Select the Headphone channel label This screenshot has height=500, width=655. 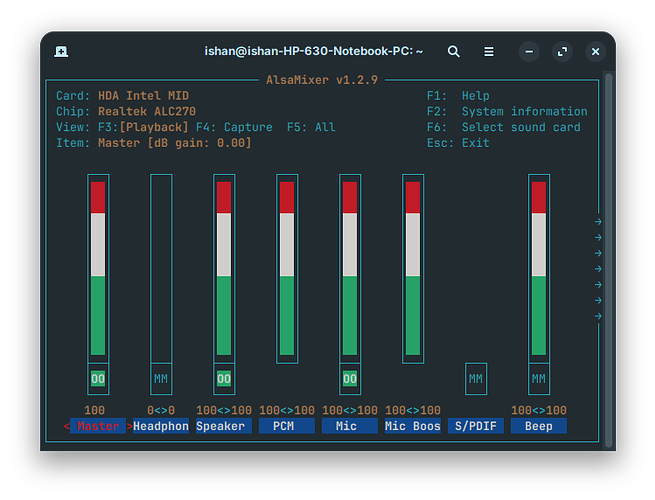coord(161,426)
